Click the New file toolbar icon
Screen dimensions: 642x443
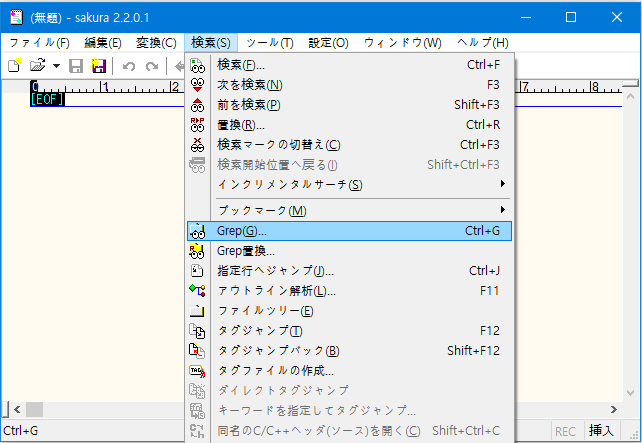pos(15,66)
